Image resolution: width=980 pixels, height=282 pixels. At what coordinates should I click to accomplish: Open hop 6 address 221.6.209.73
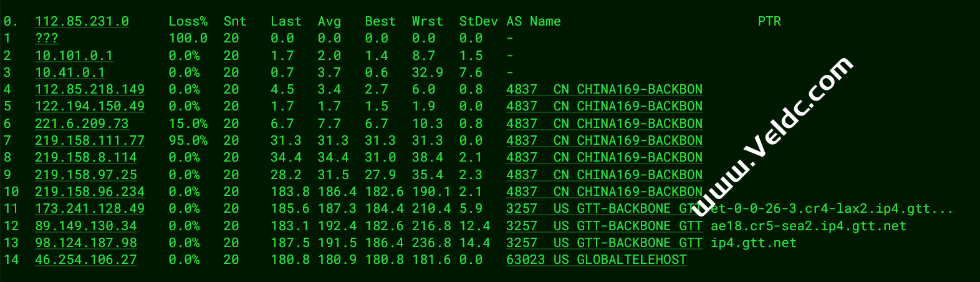[x=82, y=124]
